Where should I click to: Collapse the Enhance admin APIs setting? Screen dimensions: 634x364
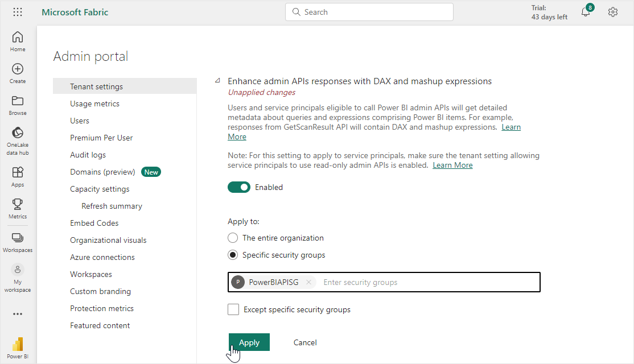point(217,81)
